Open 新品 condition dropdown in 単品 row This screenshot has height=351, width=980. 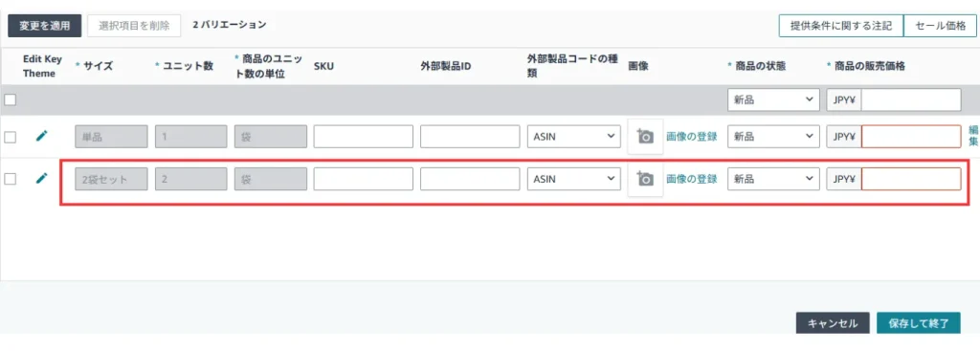tap(773, 137)
